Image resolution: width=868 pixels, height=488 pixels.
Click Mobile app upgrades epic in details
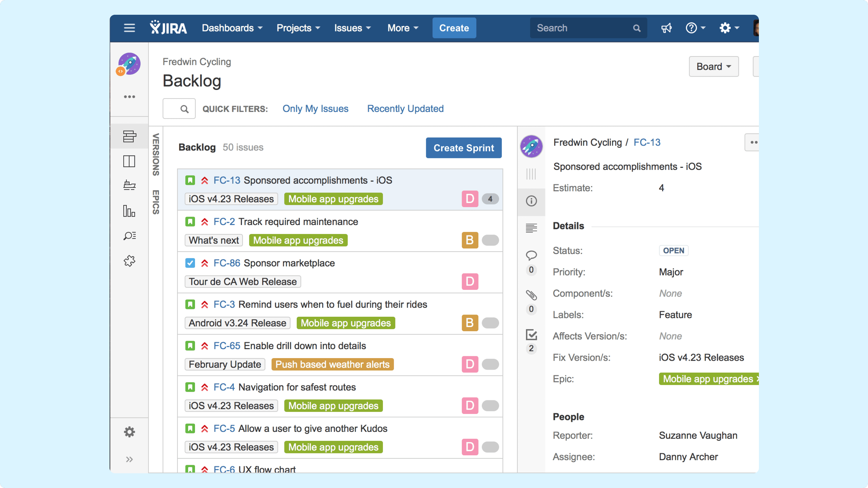709,379
